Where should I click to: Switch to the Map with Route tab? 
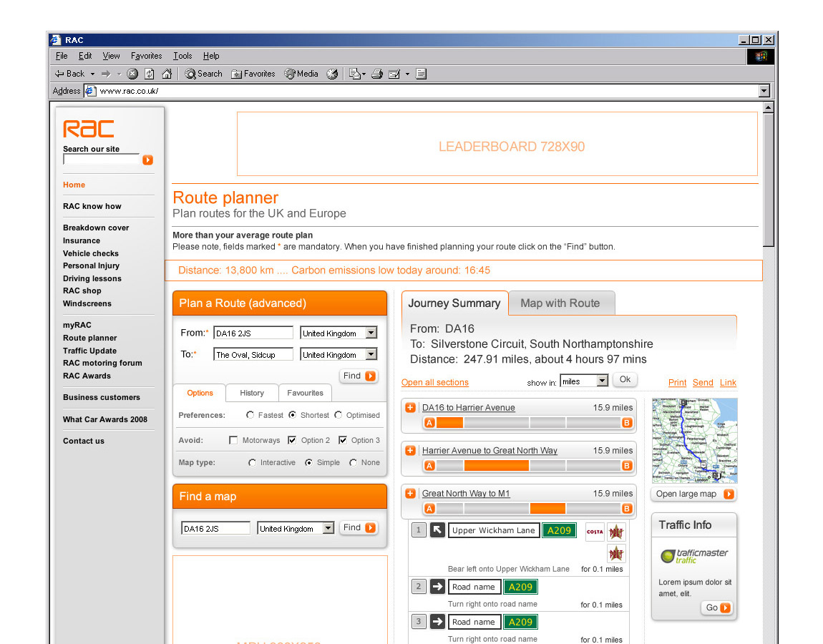(561, 303)
